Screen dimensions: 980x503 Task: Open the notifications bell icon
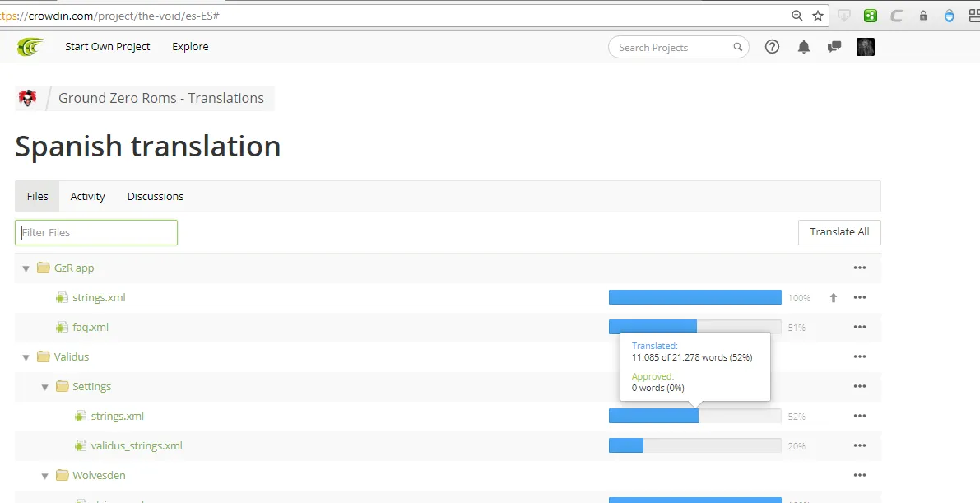tap(804, 47)
